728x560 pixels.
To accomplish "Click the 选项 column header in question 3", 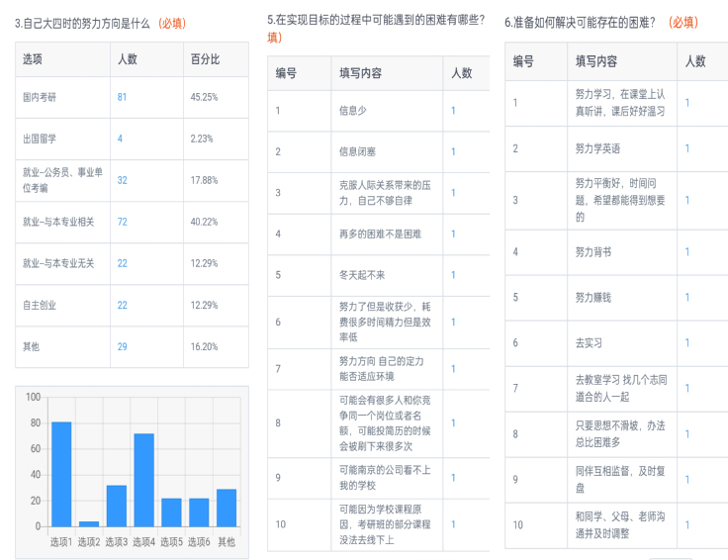I will (x=33, y=59).
